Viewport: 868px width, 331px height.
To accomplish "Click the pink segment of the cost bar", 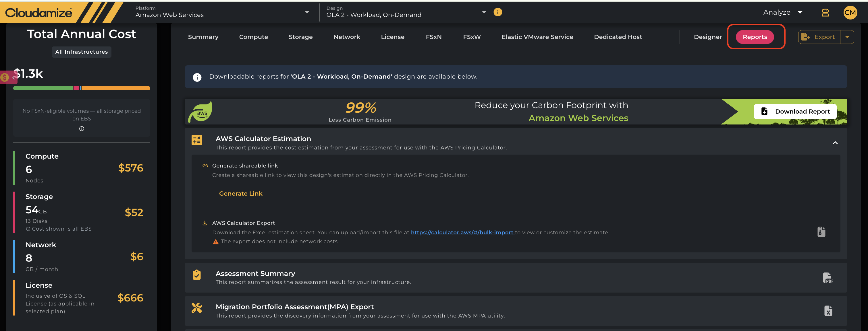I will tap(76, 88).
